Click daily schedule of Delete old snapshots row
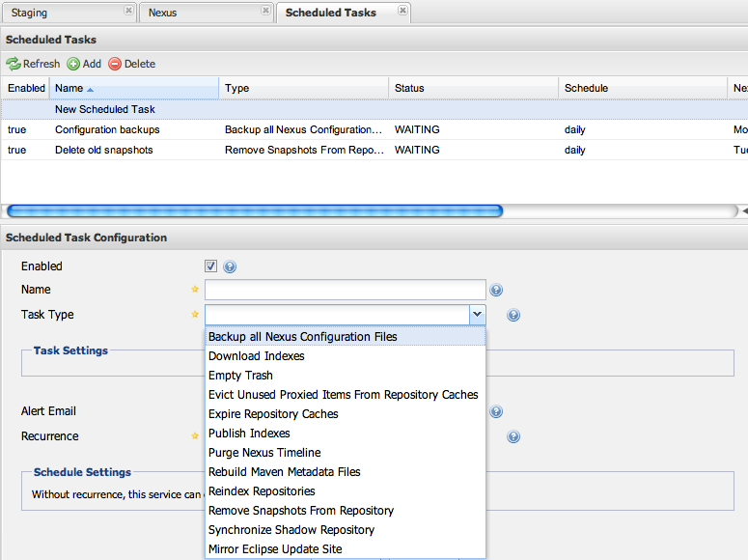Screen dimensions: 748x560 click(x=575, y=150)
